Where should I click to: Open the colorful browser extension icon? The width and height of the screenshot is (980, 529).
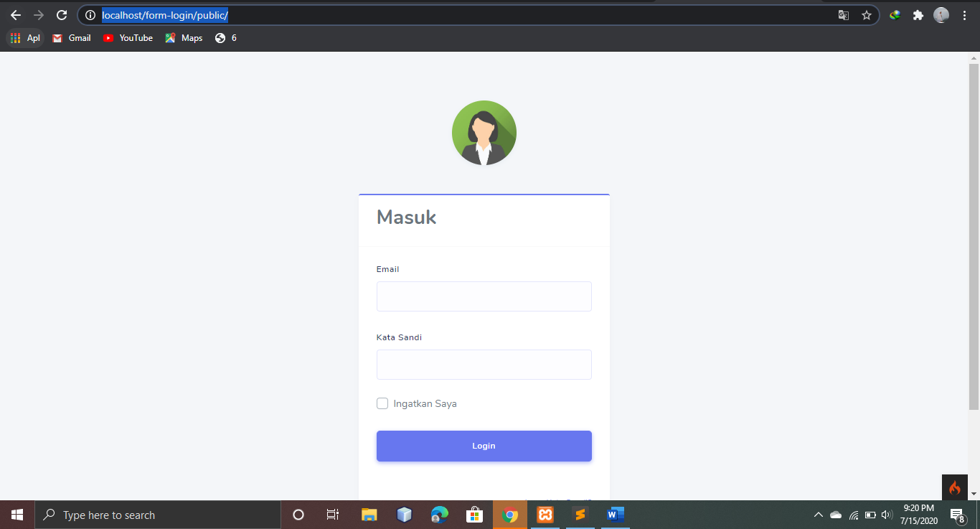click(895, 15)
